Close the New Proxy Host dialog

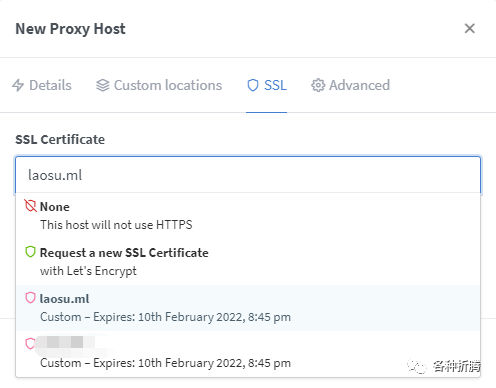pyautogui.click(x=470, y=29)
